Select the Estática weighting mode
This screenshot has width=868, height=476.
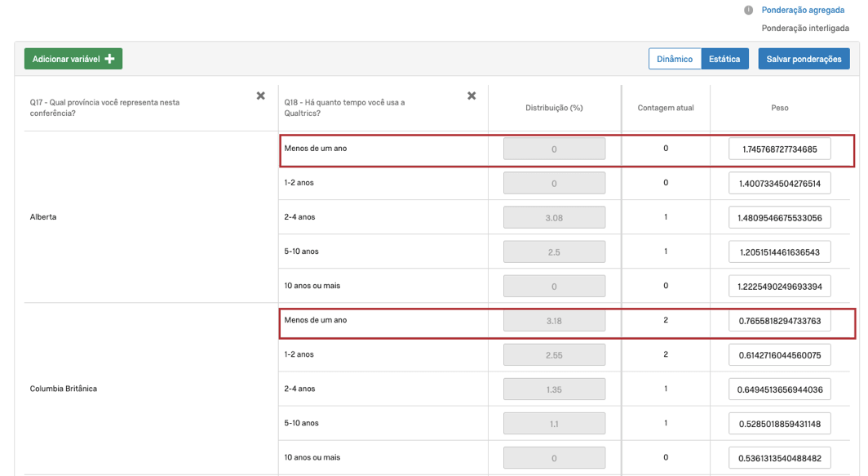pos(724,59)
